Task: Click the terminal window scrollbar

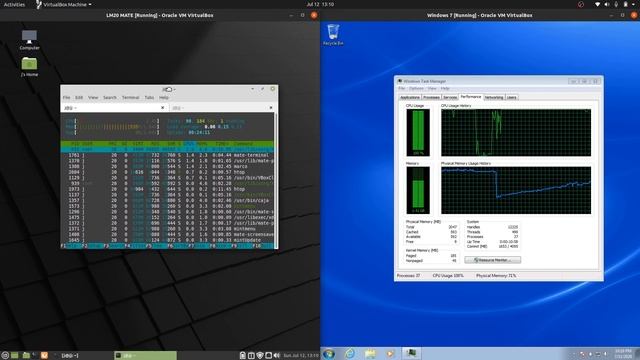Action: pos(276,180)
